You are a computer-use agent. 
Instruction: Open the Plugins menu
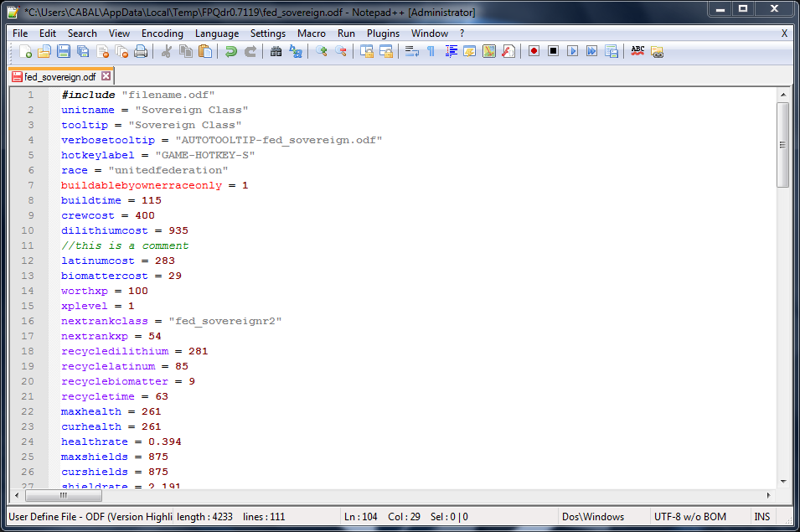(383, 34)
